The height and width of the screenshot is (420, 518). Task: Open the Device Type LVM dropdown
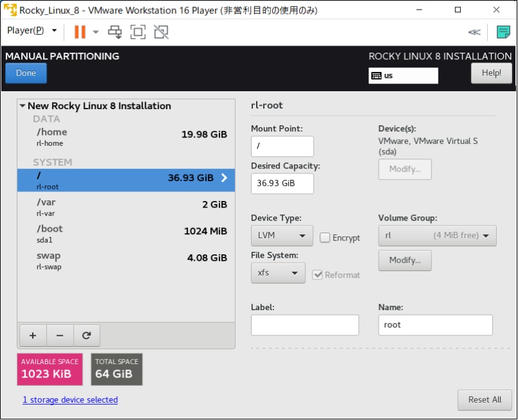point(281,236)
